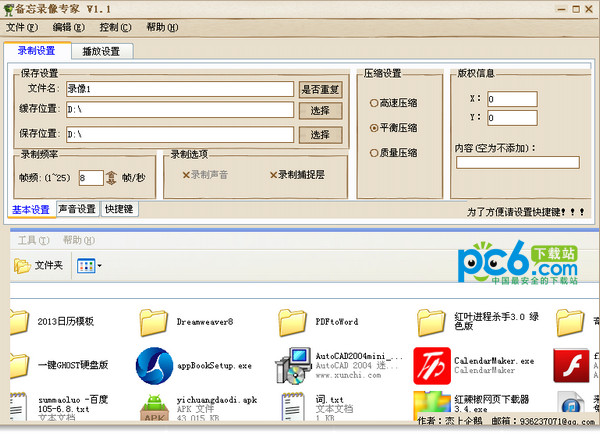Click 选择 button beside 缓存位置
This screenshot has height=434, width=600.
[x=320, y=111]
